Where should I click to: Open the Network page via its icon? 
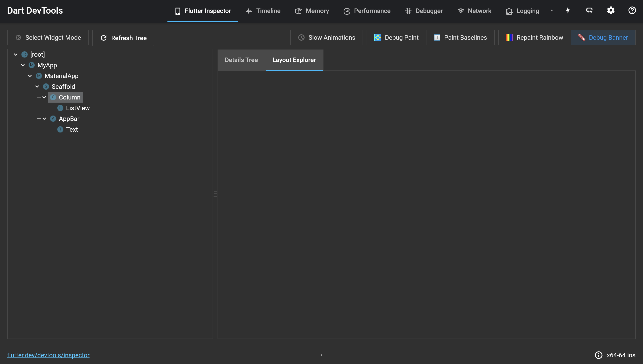pos(461,10)
